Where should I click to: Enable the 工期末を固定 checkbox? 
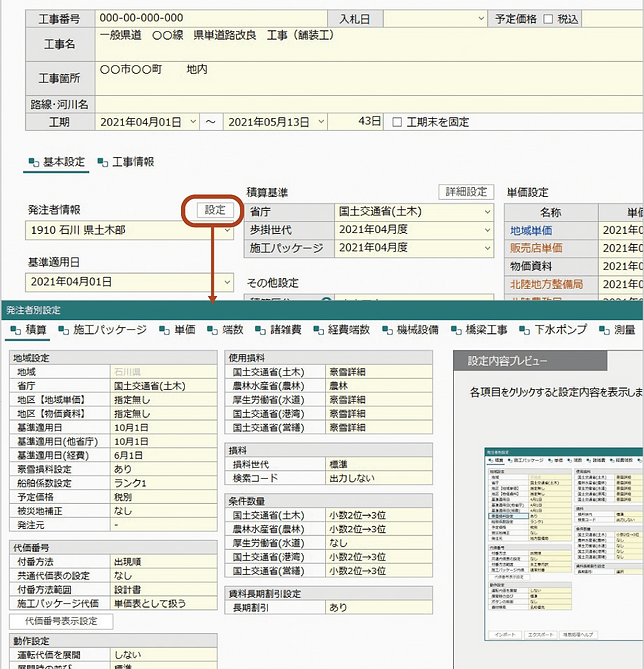(x=396, y=122)
